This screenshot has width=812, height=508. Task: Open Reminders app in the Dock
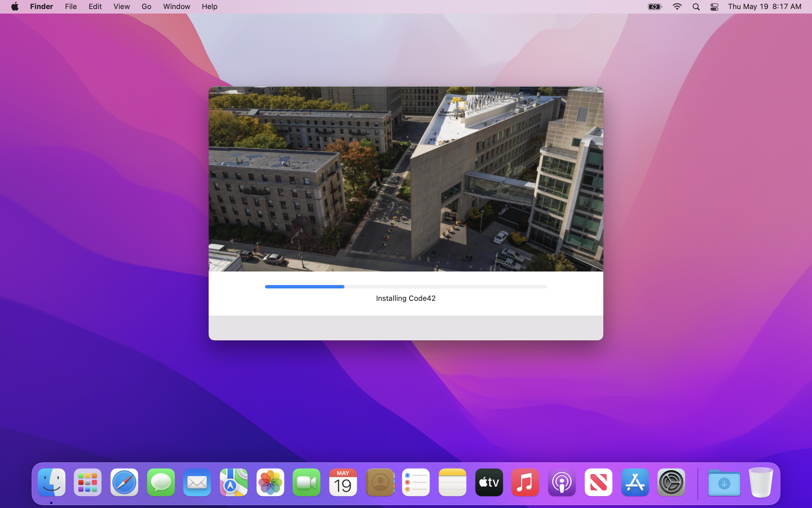click(x=416, y=482)
